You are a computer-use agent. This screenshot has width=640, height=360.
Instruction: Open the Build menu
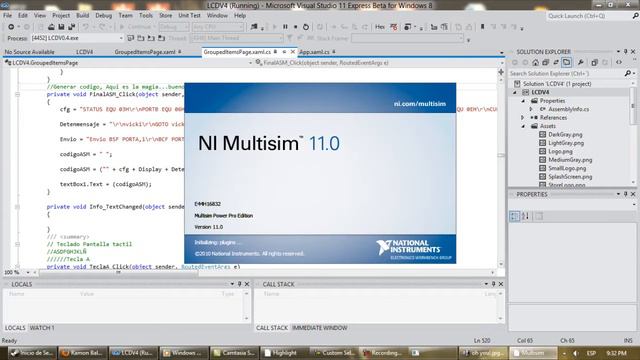82,16
